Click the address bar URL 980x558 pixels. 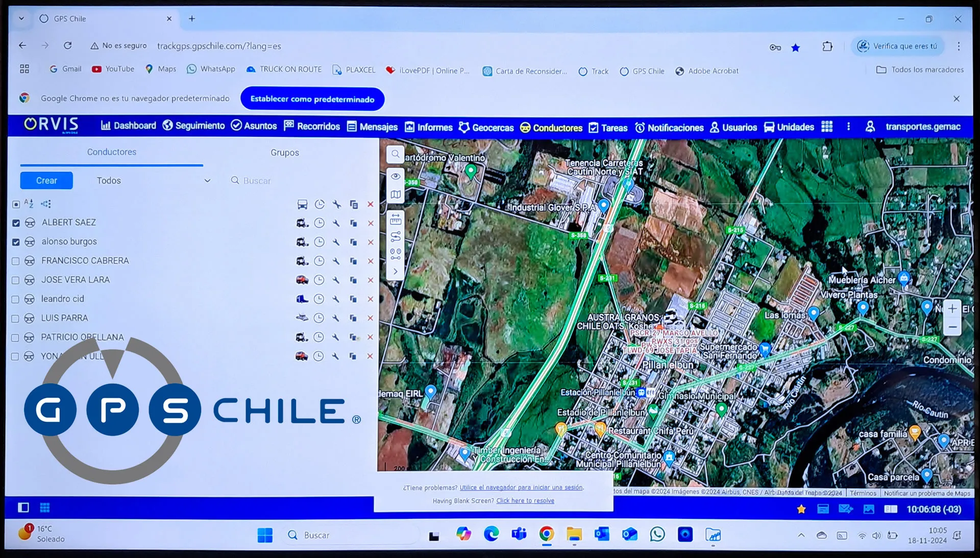click(219, 46)
